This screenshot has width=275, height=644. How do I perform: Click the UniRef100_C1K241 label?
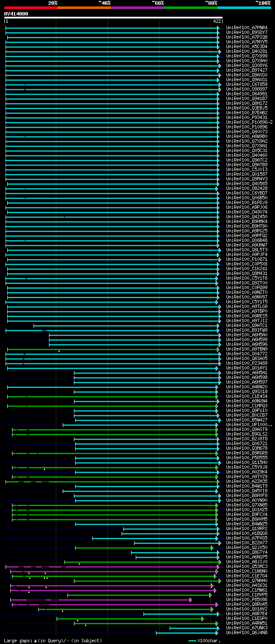(x=247, y=269)
